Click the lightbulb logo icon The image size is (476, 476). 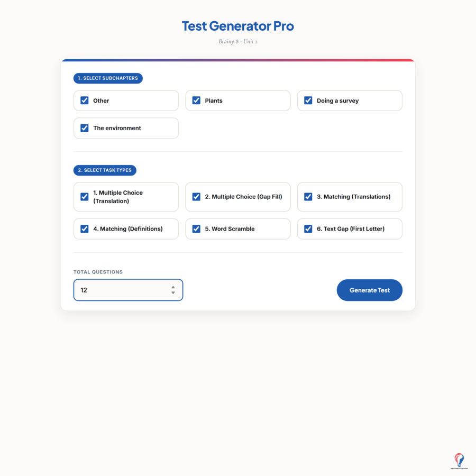pos(459,461)
